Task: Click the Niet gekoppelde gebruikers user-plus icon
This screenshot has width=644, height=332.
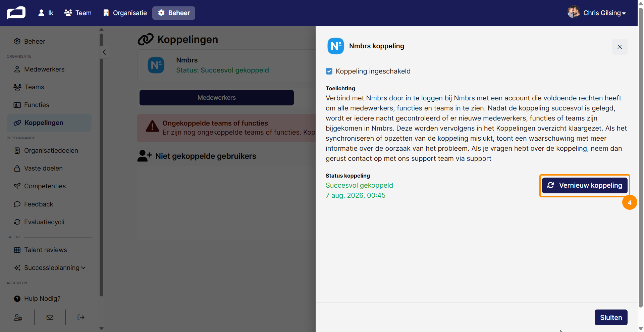Action: 145,156
